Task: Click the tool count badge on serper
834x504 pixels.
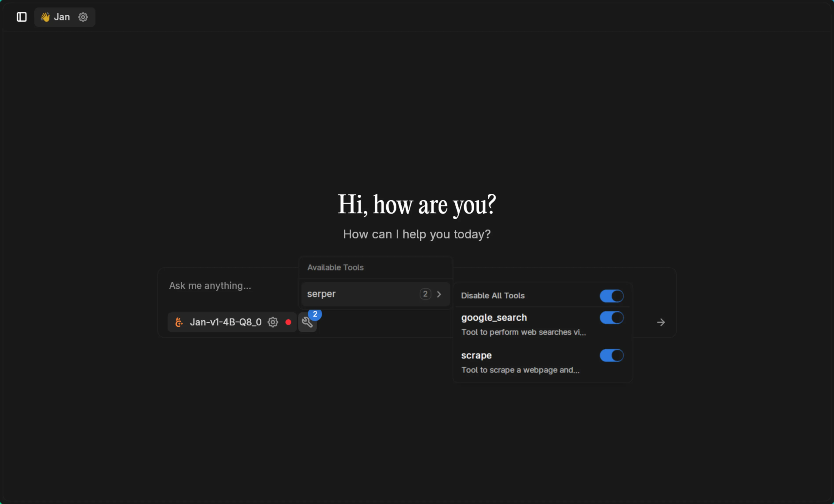Action: point(425,294)
